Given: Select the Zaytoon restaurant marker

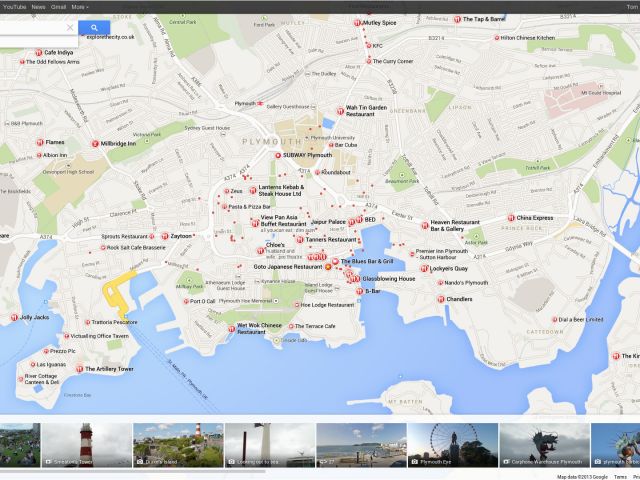Looking at the screenshot, I should (x=165, y=236).
